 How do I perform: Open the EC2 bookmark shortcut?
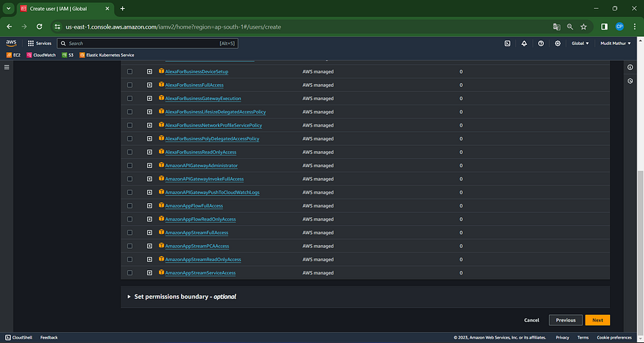pyautogui.click(x=13, y=55)
